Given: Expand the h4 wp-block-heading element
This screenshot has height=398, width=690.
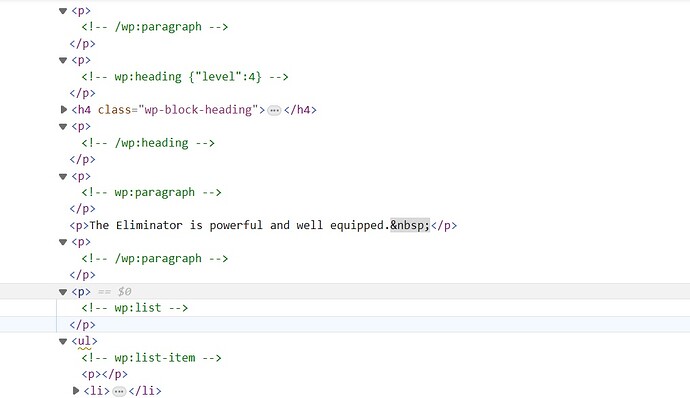Looking at the screenshot, I should click(x=64, y=110).
